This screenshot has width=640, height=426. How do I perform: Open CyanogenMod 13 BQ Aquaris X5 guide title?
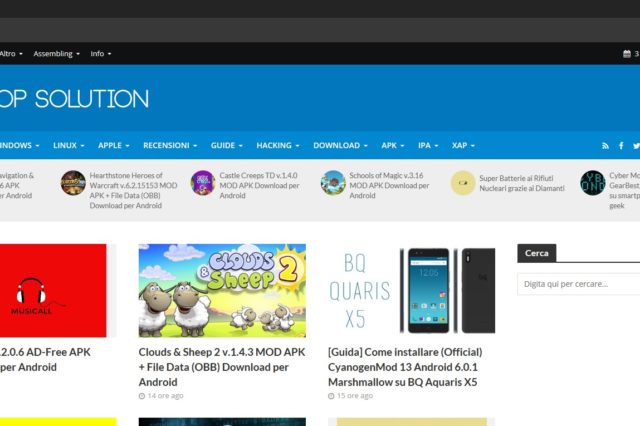tap(405, 367)
